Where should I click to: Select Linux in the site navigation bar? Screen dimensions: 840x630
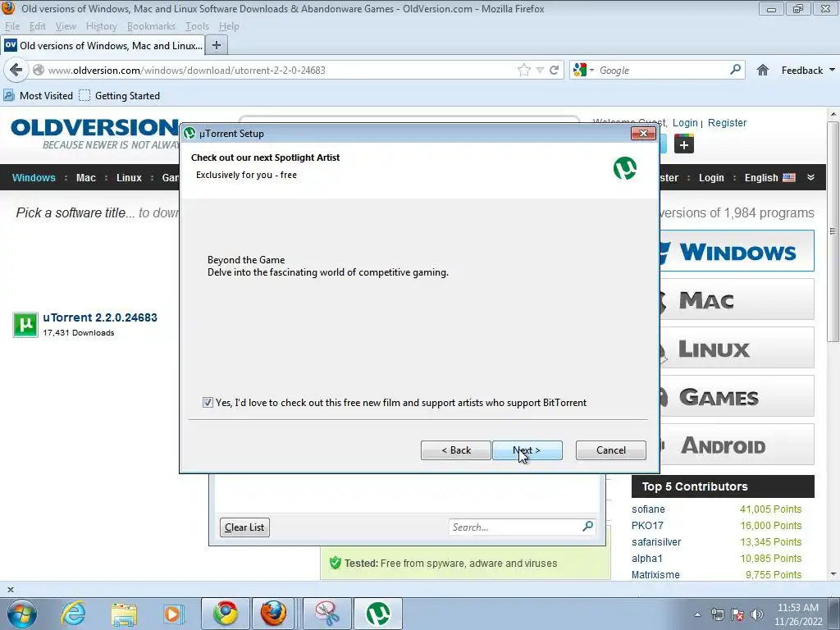(x=129, y=178)
